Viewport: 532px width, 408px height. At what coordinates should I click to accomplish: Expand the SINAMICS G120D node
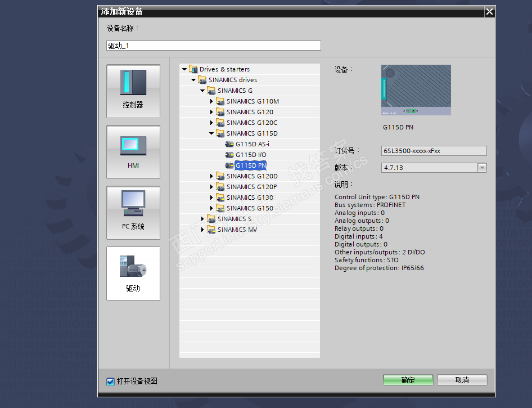tap(211, 176)
